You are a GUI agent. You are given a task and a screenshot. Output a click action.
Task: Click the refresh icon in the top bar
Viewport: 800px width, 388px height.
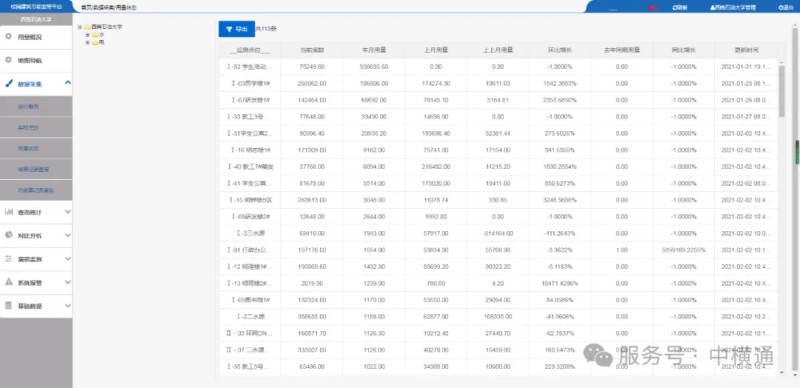pos(676,8)
